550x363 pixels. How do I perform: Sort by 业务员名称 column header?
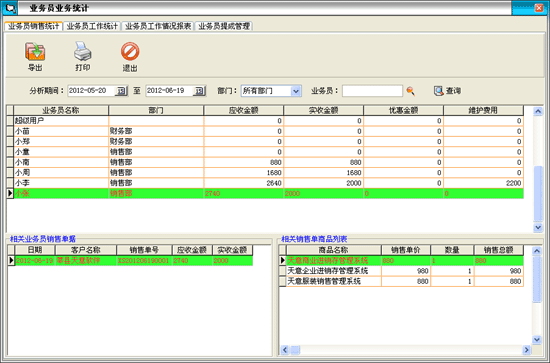(x=61, y=110)
